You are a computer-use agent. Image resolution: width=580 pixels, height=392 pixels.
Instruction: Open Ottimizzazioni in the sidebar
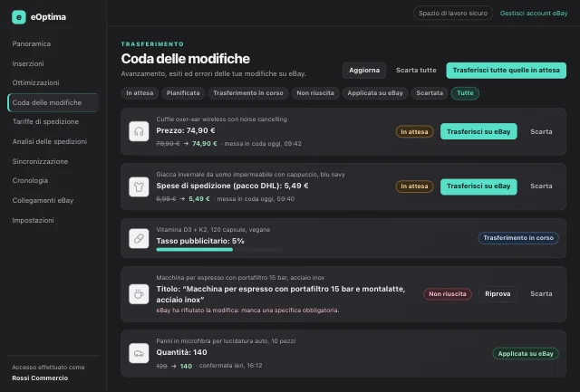coord(35,82)
